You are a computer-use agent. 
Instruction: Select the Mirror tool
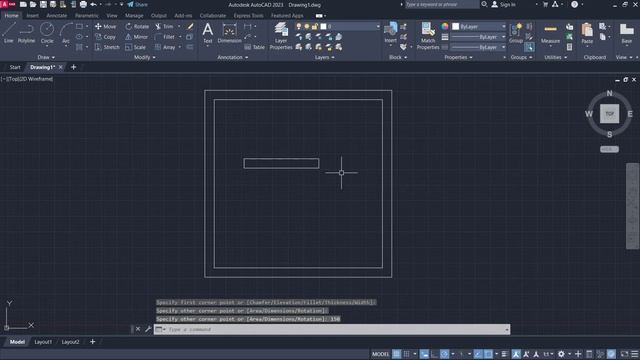pos(137,37)
